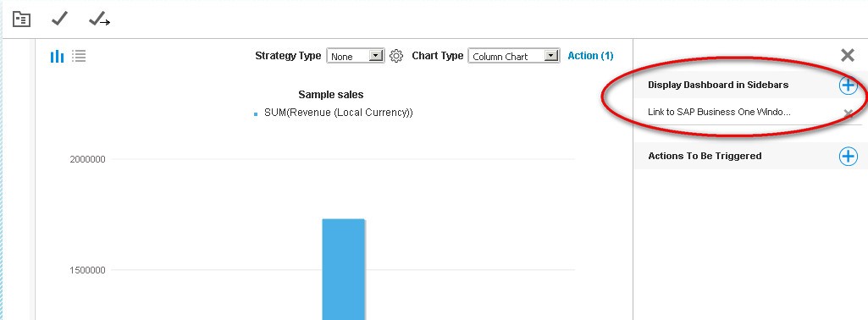Add an Action To Be Triggered

[848, 156]
